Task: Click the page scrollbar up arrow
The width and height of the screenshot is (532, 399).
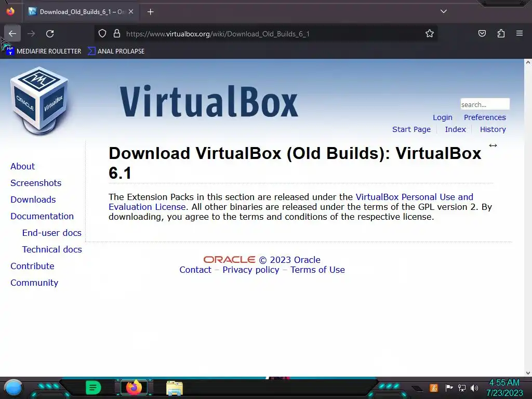Action: tap(528, 62)
